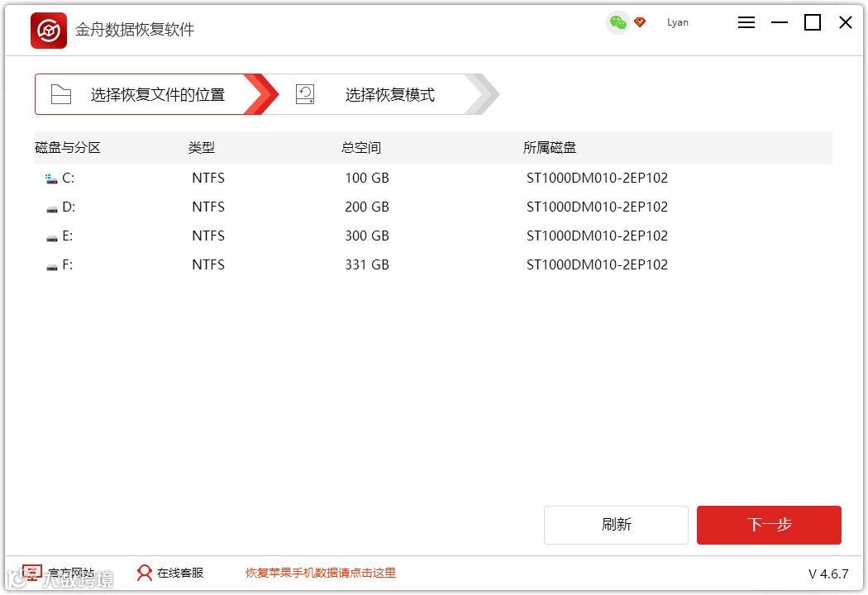Maximize the recovery software window

[812, 22]
